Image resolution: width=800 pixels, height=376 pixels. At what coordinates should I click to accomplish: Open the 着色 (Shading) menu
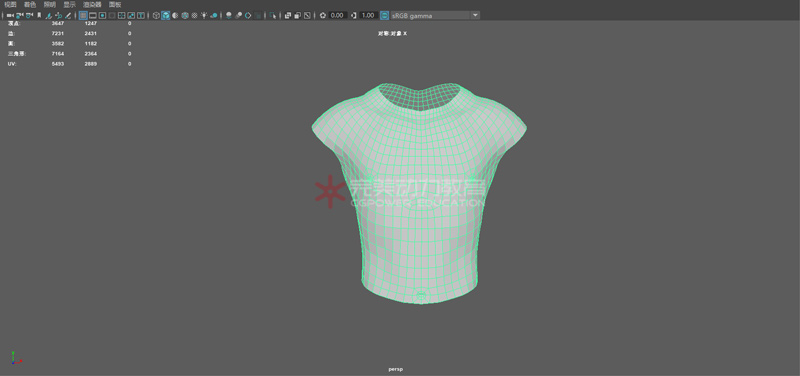[30, 4]
